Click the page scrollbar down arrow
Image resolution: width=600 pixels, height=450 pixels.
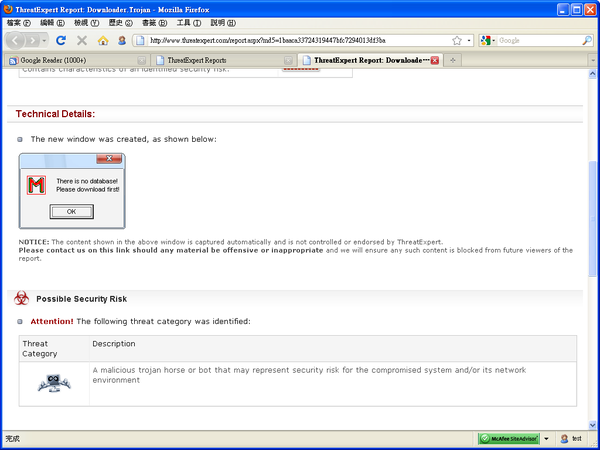(x=592, y=425)
